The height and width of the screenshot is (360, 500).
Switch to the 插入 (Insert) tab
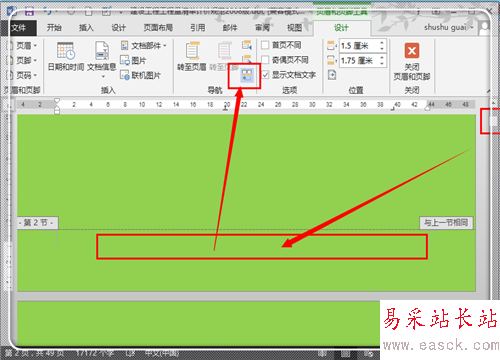coord(86,28)
